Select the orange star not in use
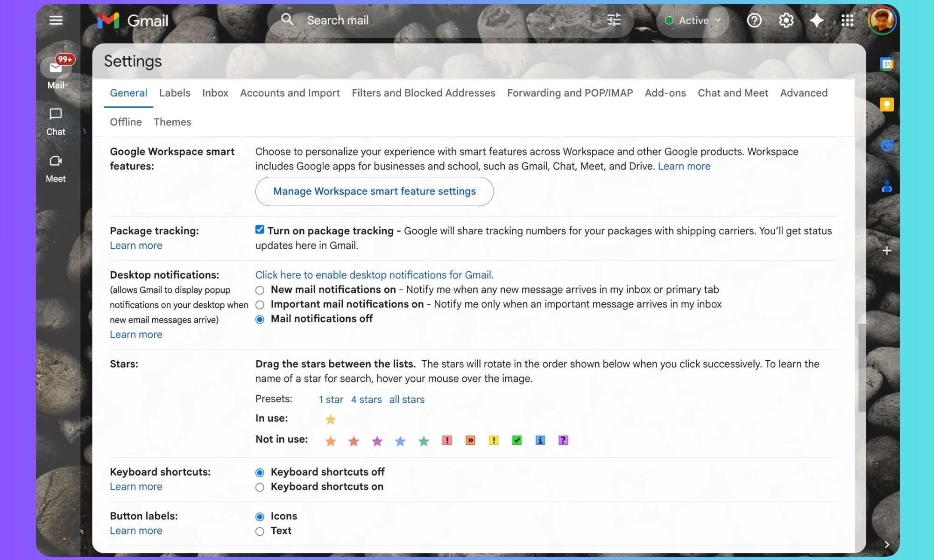 (x=331, y=441)
